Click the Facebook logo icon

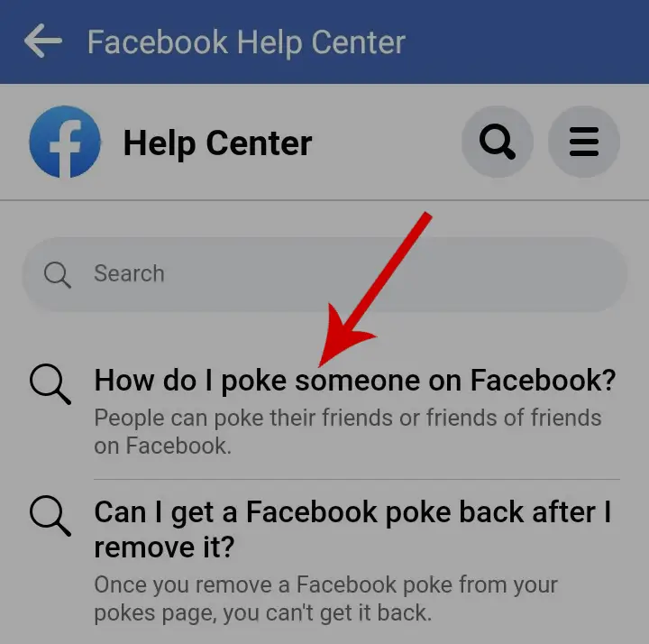pyautogui.click(x=65, y=142)
